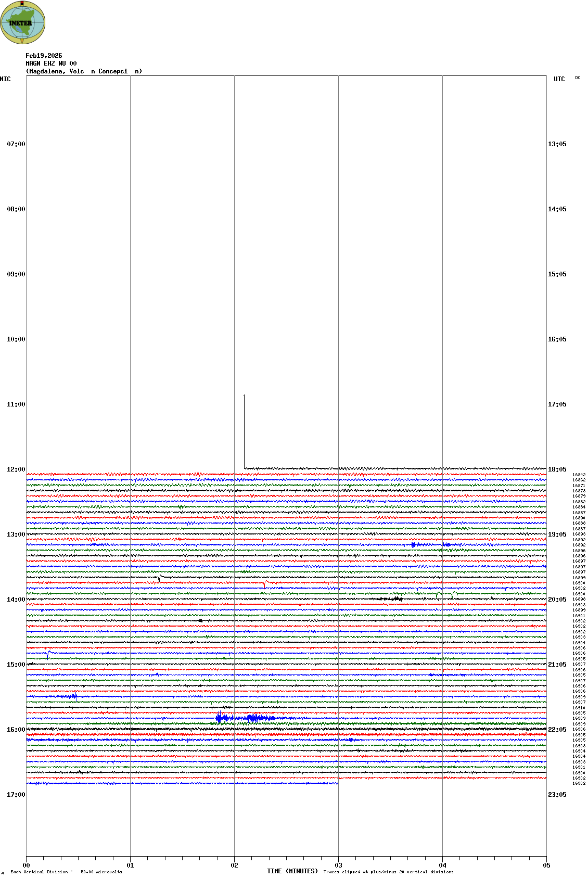Click the small DC label
Viewport: 588px width, 879px height.
click(x=578, y=78)
